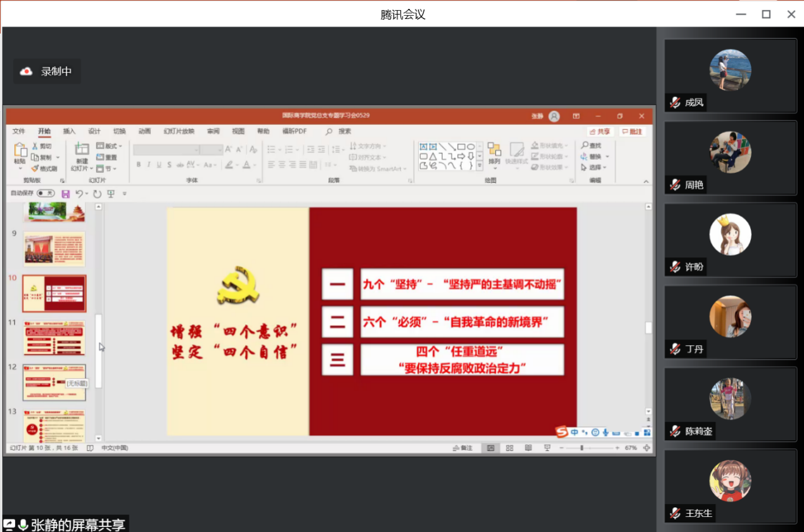Click the Share (共享) button
This screenshot has height=532, width=804.
pos(599,132)
